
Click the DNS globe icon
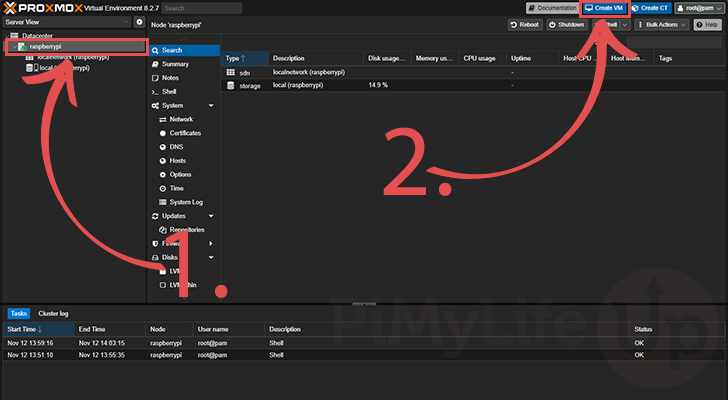[162, 147]
